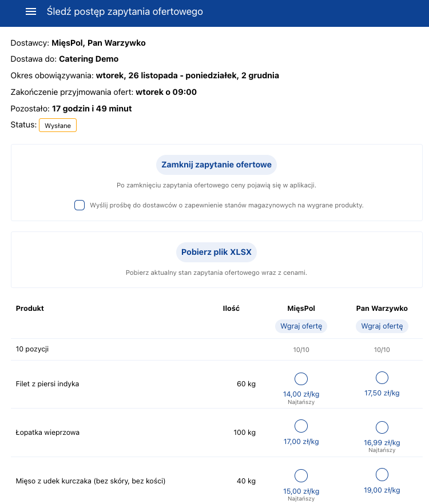This screenshot has height=504, width=429.
Task: Choose Pan Warzywko radio for Łopatka wieprzowa
Action: pyautogui.click(x=382, y=427)
